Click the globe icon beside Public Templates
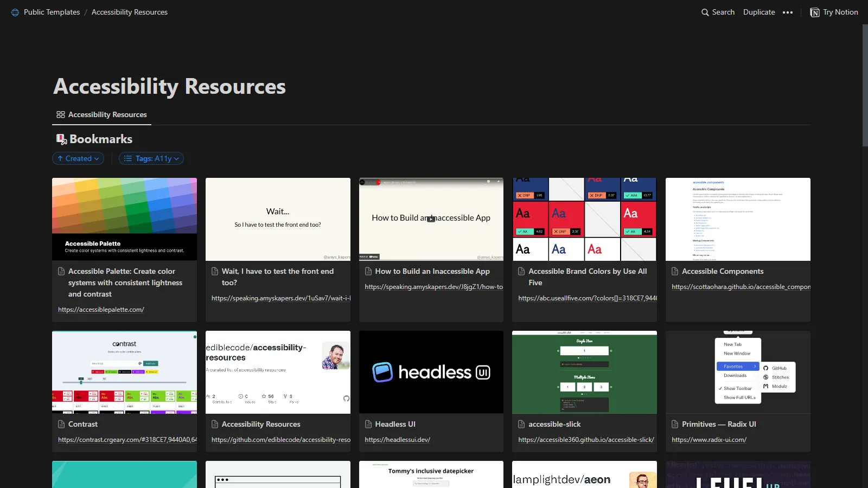 click(x=15, y=12)
